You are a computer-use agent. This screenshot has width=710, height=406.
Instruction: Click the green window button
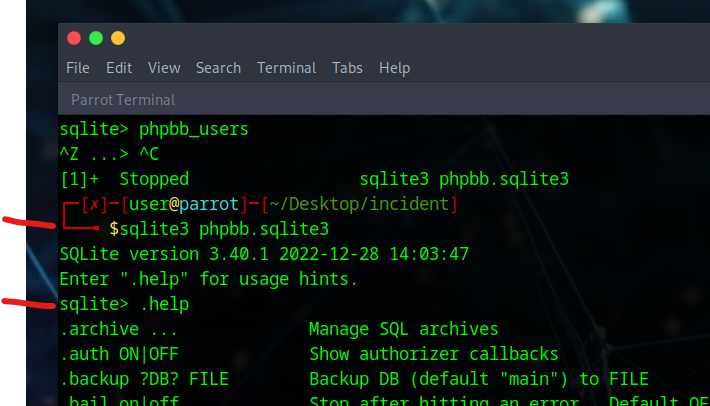[x=96, y=38]
